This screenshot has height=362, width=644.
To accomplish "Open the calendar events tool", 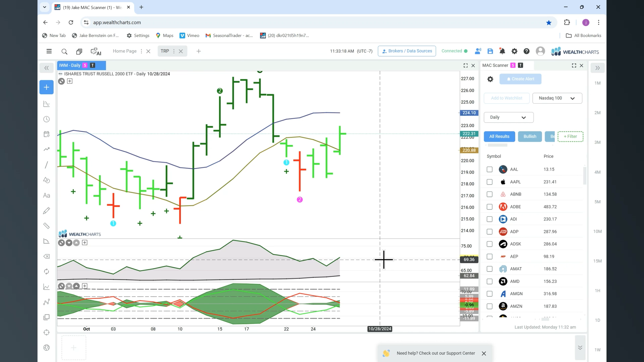I will (x=47, y=134).
